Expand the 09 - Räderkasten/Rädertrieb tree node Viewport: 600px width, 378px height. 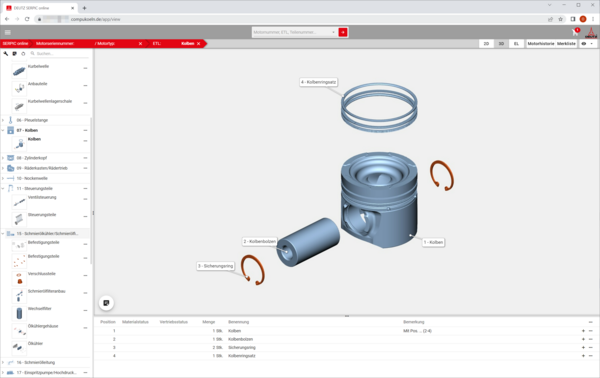click(x=3, y=168)
